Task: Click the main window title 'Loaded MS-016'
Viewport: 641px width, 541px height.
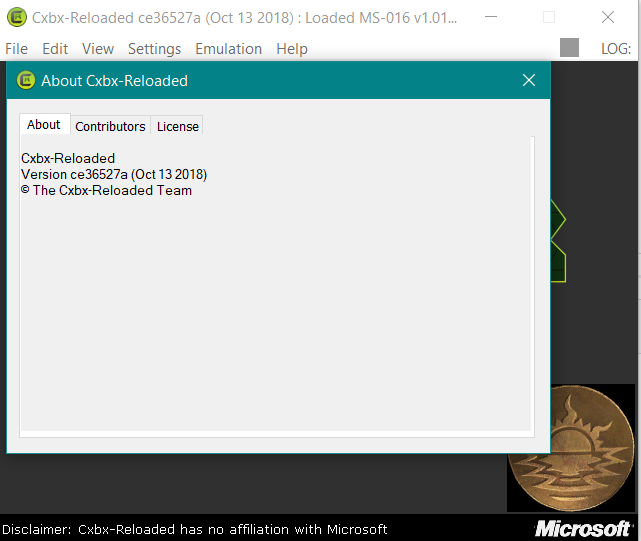Action: (x=358, y=18)
